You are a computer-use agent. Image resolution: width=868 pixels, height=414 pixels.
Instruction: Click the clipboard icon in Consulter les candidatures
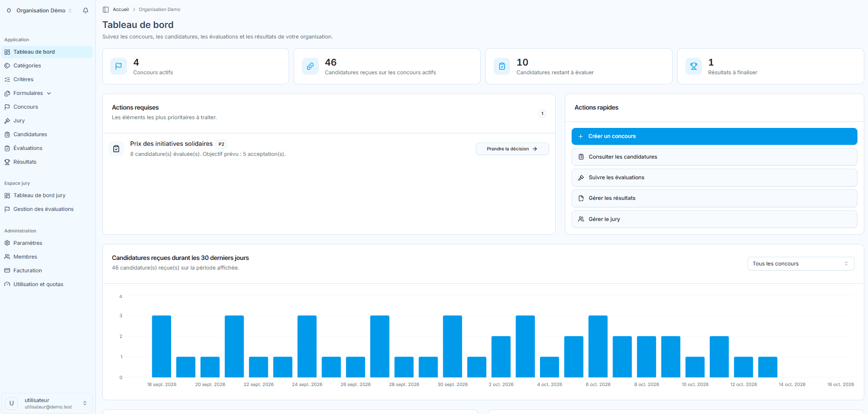(x=581, y=157)
